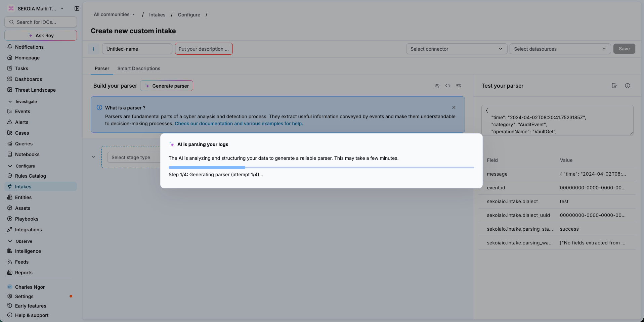Collapse the Investigate section
The image size is (644, 322).
[10, 101]
